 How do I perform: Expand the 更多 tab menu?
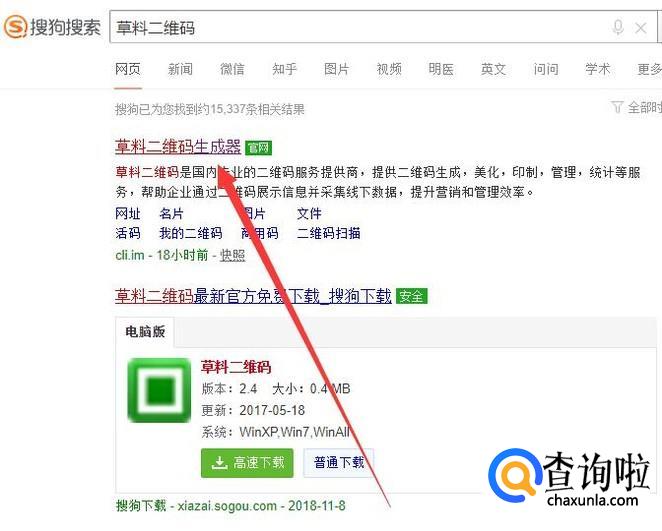(x=649, y=69)
